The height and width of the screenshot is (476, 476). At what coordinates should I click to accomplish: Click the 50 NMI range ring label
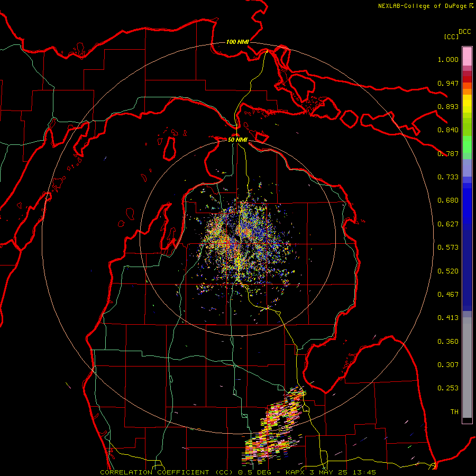(x=237, y=140)
